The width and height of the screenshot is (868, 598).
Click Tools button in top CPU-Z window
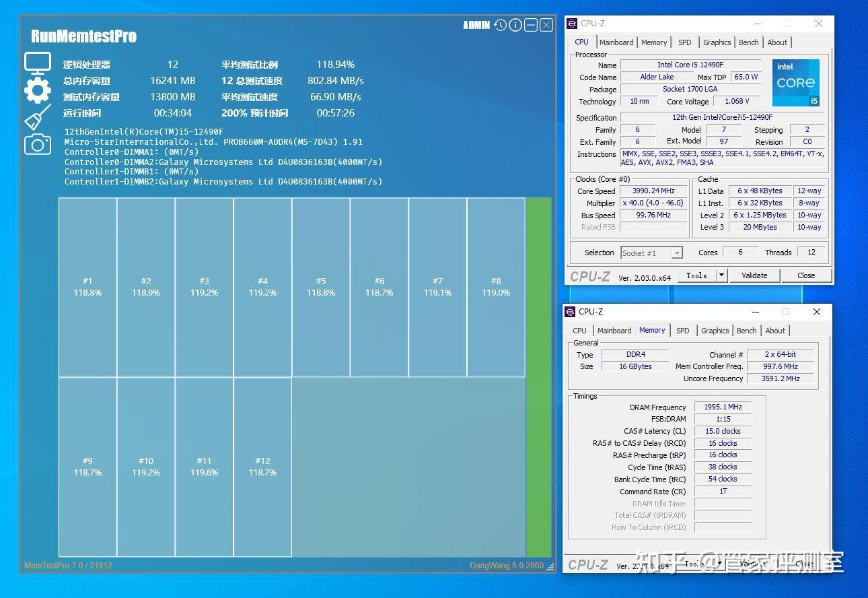coord(696,275)
